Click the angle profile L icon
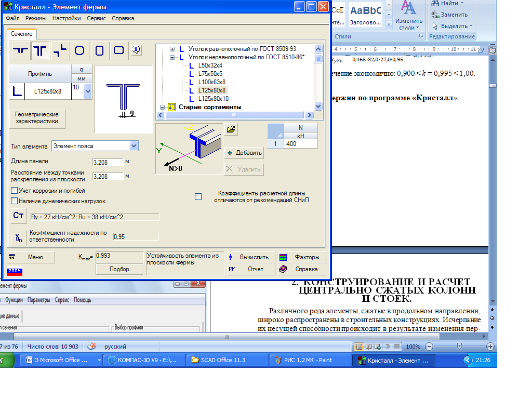 tap(17, 91)
